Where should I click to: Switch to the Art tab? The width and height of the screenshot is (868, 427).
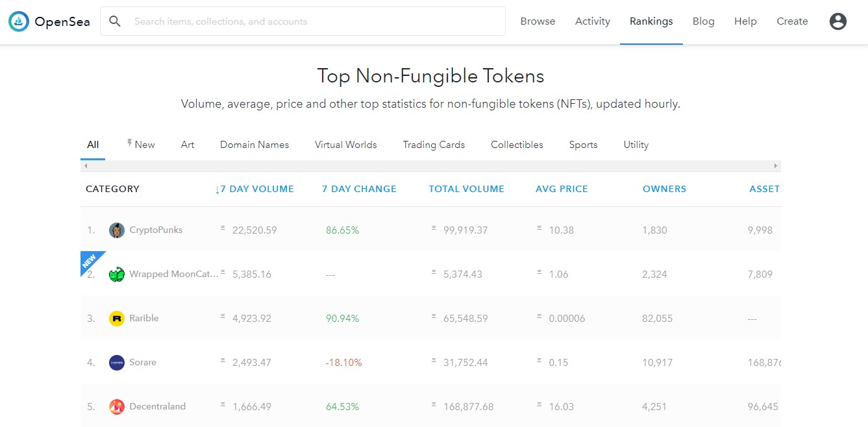click(188, 145)
